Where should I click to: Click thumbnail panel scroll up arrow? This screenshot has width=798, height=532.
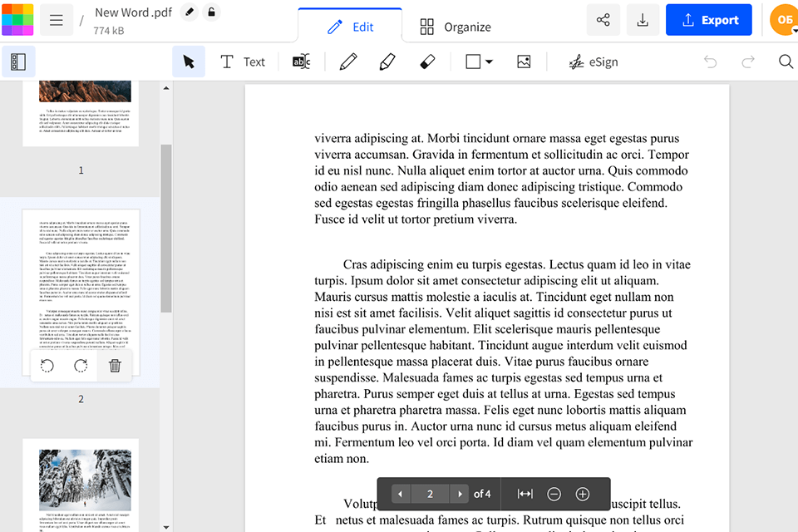[x=166, y=88]
